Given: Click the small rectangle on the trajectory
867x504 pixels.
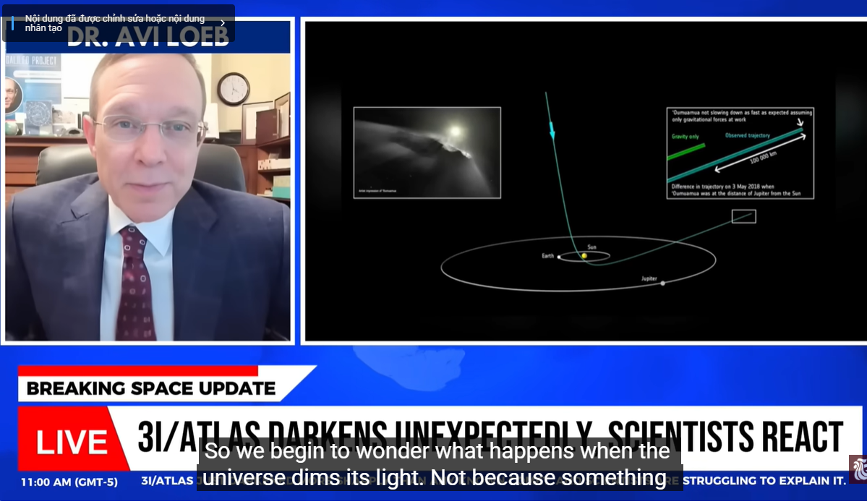Looking at the screenshot, I should tap(743, 216).
